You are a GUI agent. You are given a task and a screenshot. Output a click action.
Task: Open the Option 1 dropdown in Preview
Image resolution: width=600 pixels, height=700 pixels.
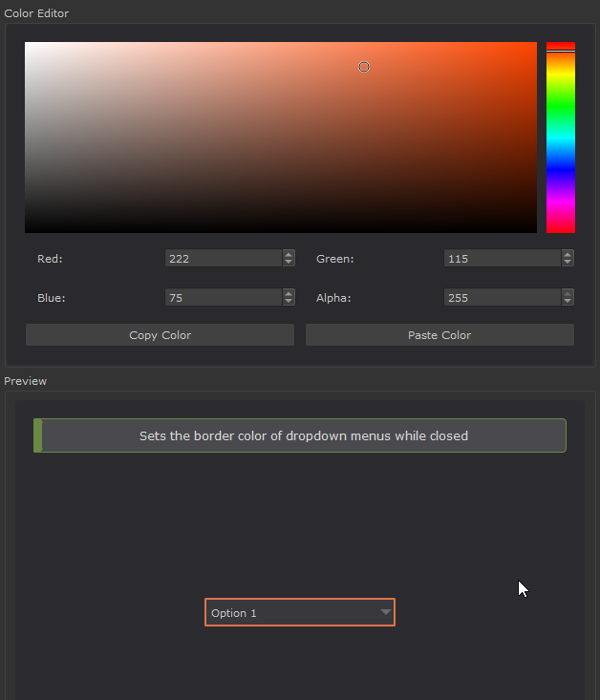[300, 613]
